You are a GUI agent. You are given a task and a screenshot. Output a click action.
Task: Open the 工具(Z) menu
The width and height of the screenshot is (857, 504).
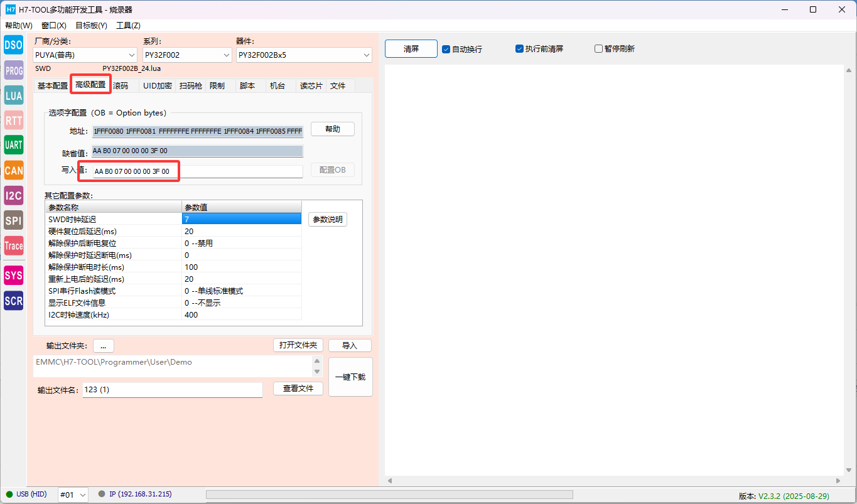coord(128,26)
